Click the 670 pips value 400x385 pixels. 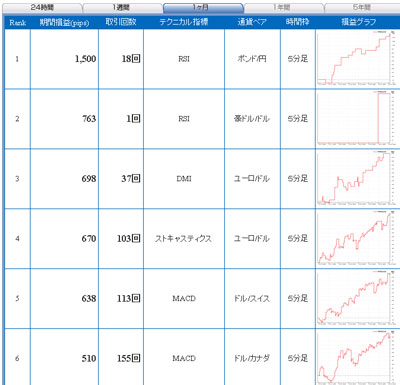click(89, 239)
